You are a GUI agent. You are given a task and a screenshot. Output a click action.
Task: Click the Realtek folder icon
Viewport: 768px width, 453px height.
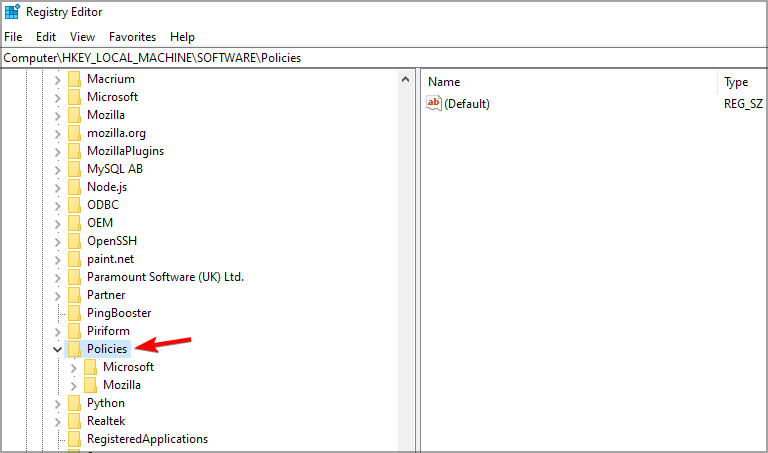pyautogui.click(x=74, y=421)
